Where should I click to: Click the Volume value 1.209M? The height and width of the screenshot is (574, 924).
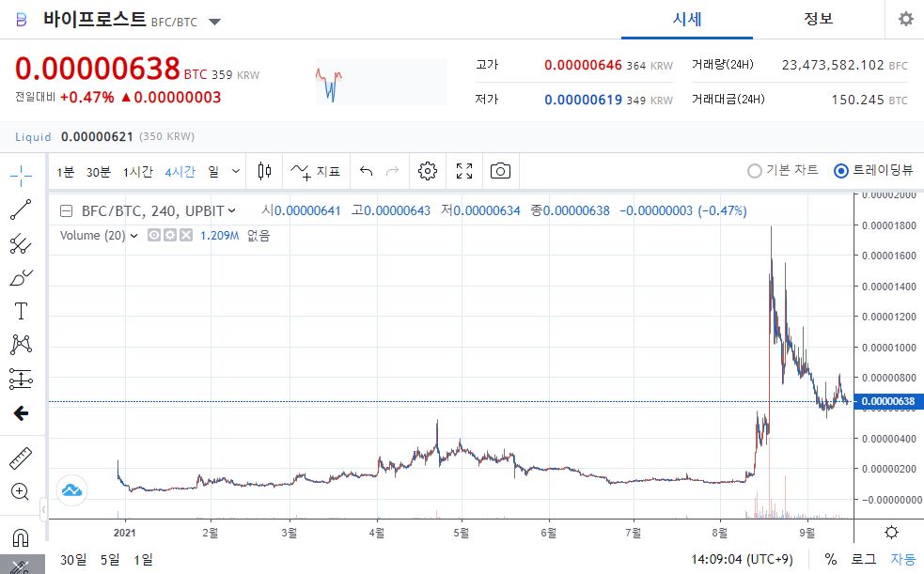pyautogui.click(x=219, y=236)
